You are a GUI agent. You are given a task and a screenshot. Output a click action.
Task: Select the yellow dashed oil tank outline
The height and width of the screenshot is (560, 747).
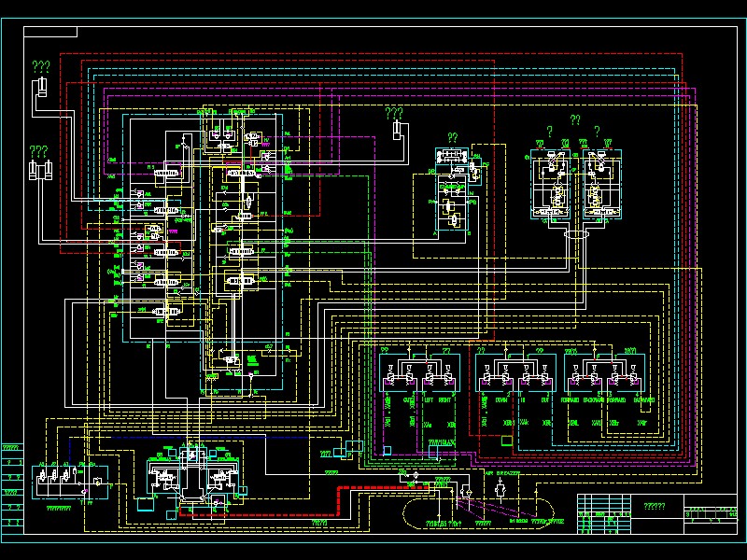coord(478,514)
